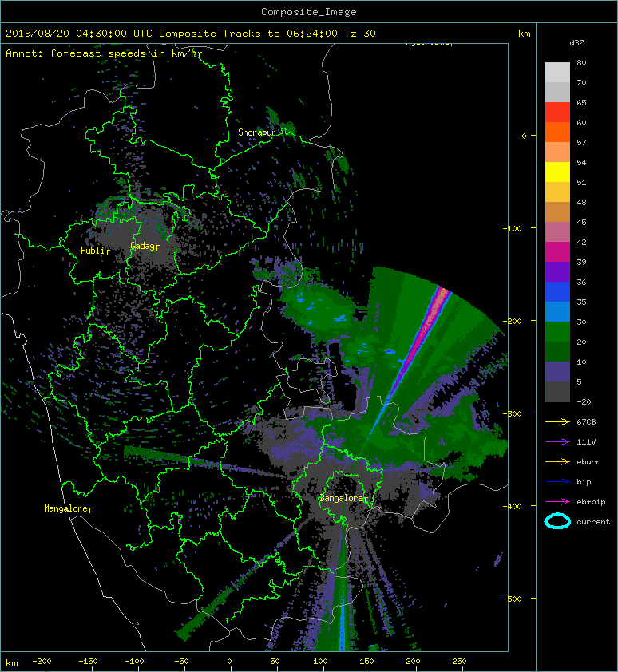This screenshot has height=672, width=618.
Task: Select the Mangalore city label
Action: click(66, 508)
